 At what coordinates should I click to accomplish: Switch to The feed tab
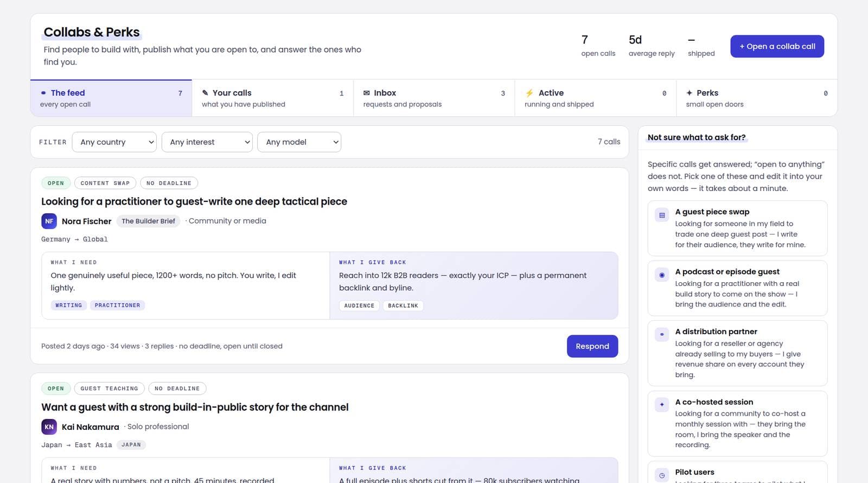(x=111, y=98)
